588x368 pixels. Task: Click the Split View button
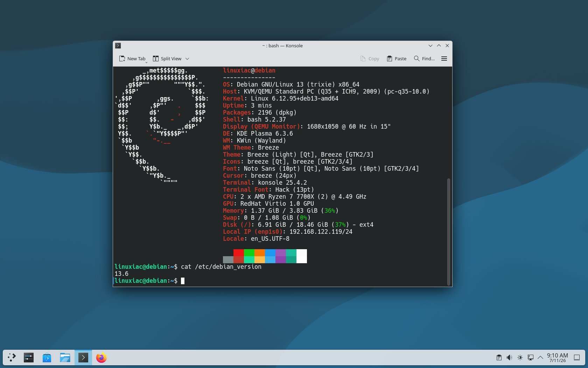(167, 59)
